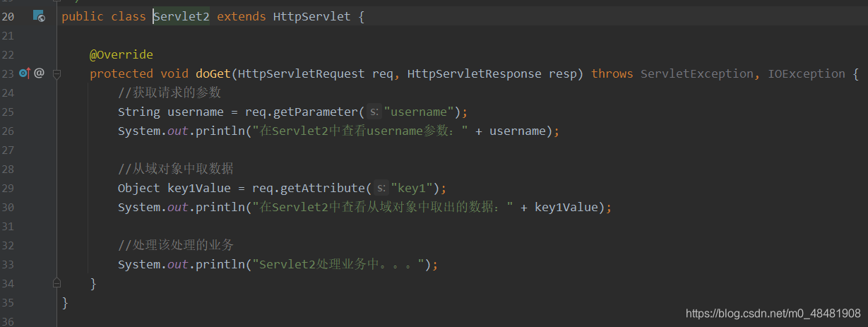Click the fold end marker on line 34

click(57, 283)
